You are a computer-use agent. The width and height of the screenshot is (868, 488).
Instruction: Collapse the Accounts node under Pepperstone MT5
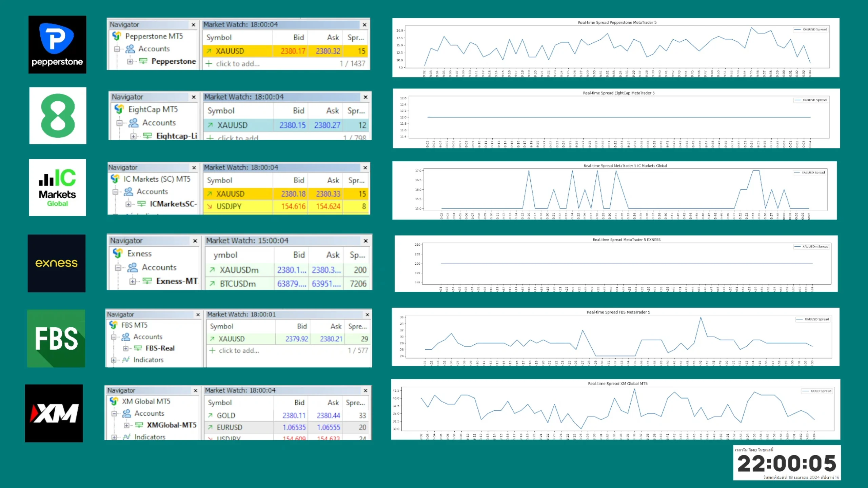(x=117, y=49)
